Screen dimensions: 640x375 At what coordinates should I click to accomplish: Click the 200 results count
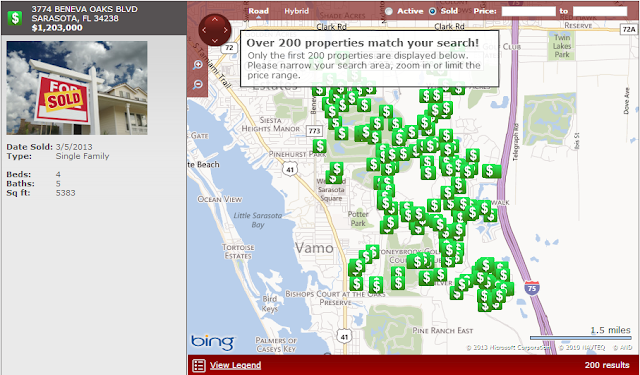607,365
